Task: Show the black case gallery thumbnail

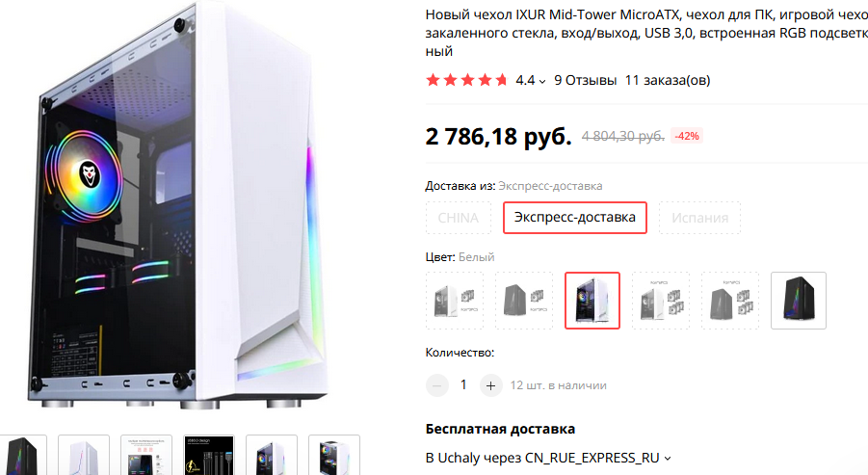Action: click(x=23, y=455)
